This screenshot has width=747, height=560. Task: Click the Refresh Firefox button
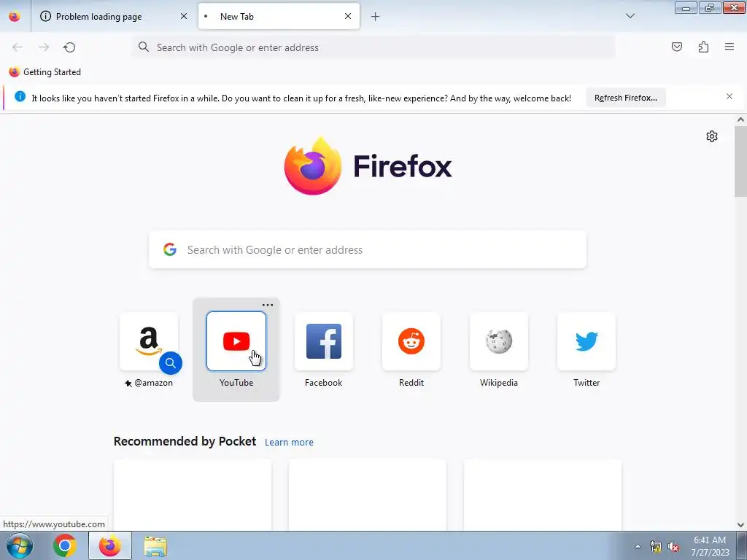pyautogui.click(x=625, y=98)
